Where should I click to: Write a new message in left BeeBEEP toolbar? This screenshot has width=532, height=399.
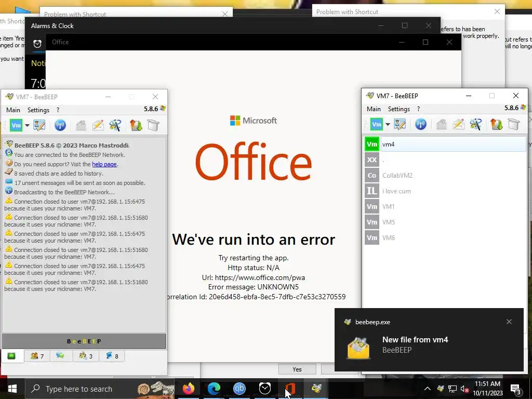point(98,125)
